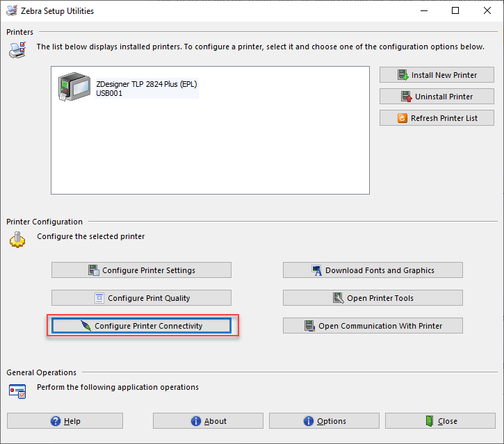
Task: Click Open Communication With Printer button
Action: pyautogui.click(x=373, y=326)
